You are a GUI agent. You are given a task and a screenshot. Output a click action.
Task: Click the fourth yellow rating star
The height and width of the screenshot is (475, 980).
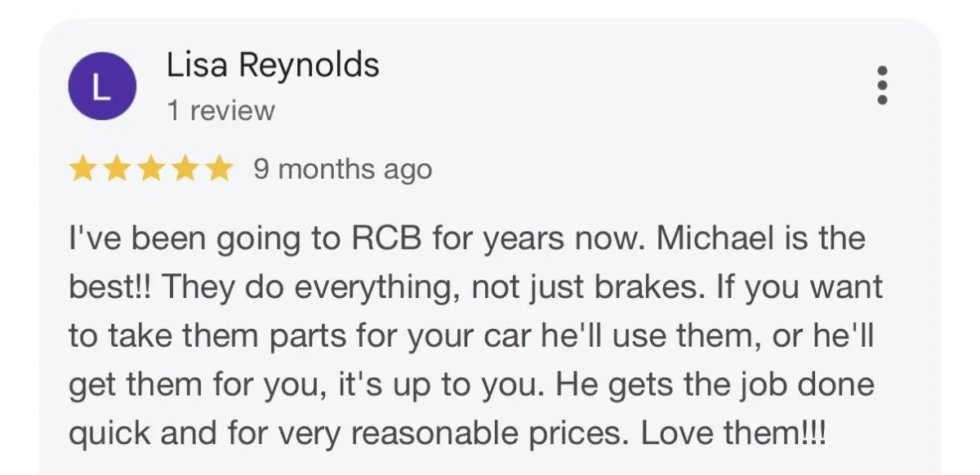(x=185, y=170)
